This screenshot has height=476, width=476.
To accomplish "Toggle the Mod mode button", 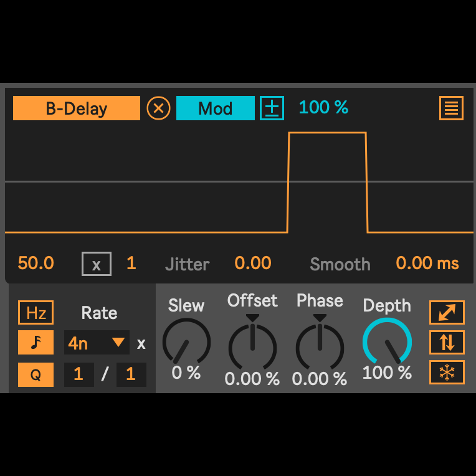I will pos(215,108).
